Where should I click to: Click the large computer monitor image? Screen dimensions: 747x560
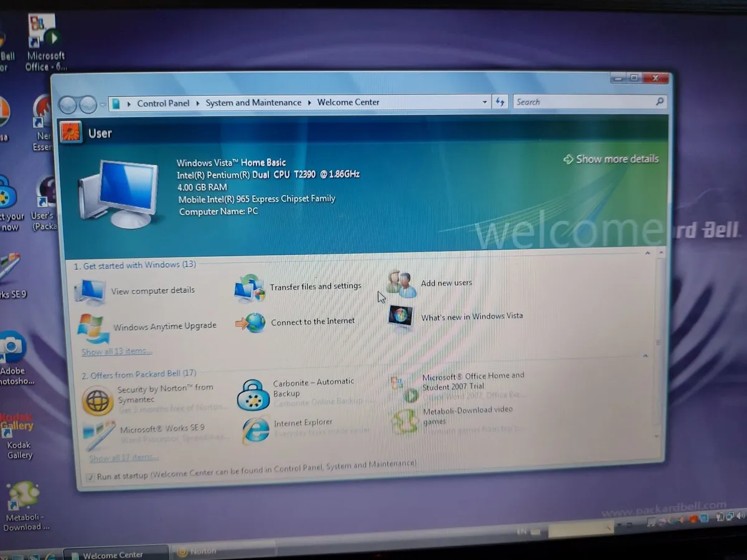pos(118,194)
